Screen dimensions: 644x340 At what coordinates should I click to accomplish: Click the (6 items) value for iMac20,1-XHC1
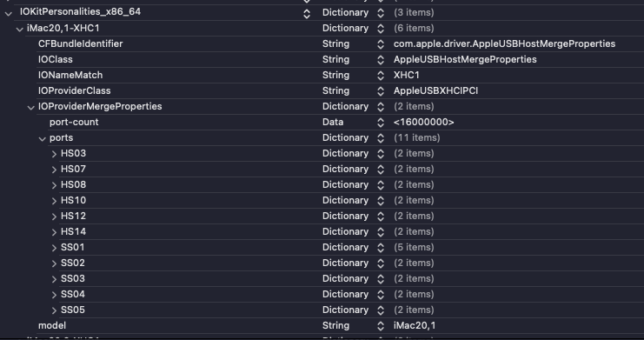coord(414,28)
